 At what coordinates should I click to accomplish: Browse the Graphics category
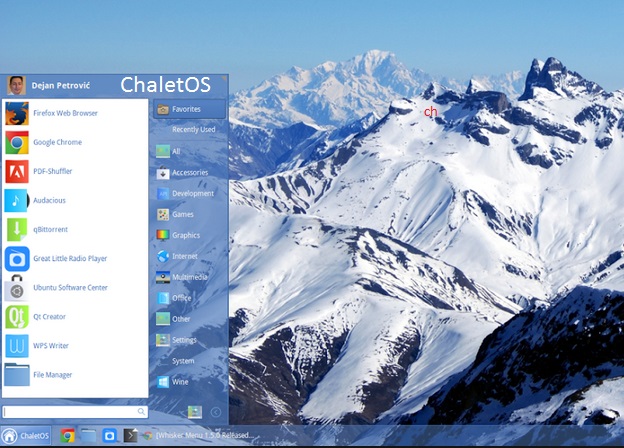[189, 235]
